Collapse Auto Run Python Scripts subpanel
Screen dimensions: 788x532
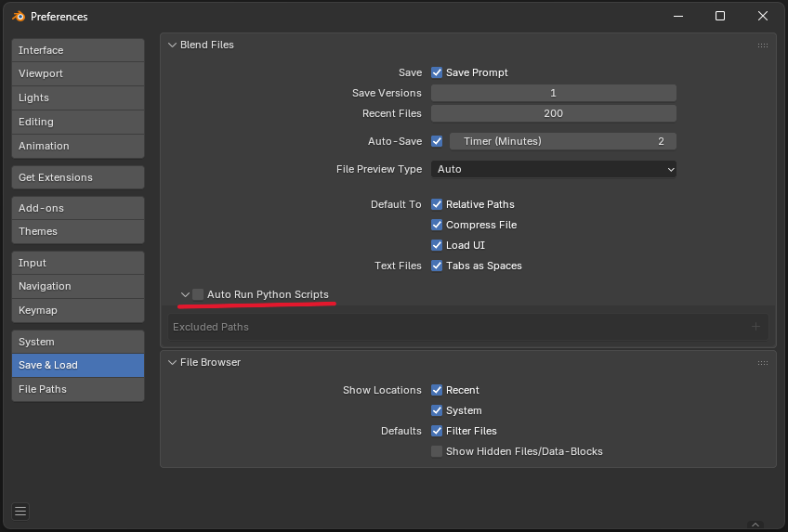coord(185,294)
